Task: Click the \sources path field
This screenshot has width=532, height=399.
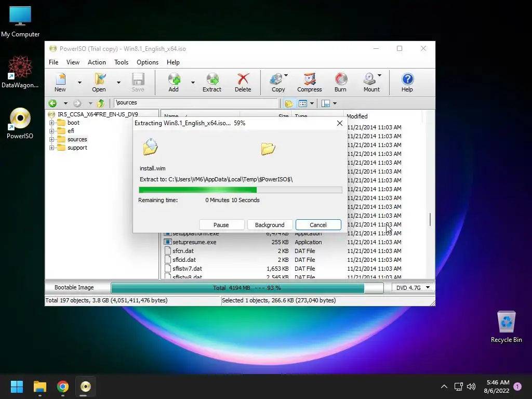Action: point(196,102)
